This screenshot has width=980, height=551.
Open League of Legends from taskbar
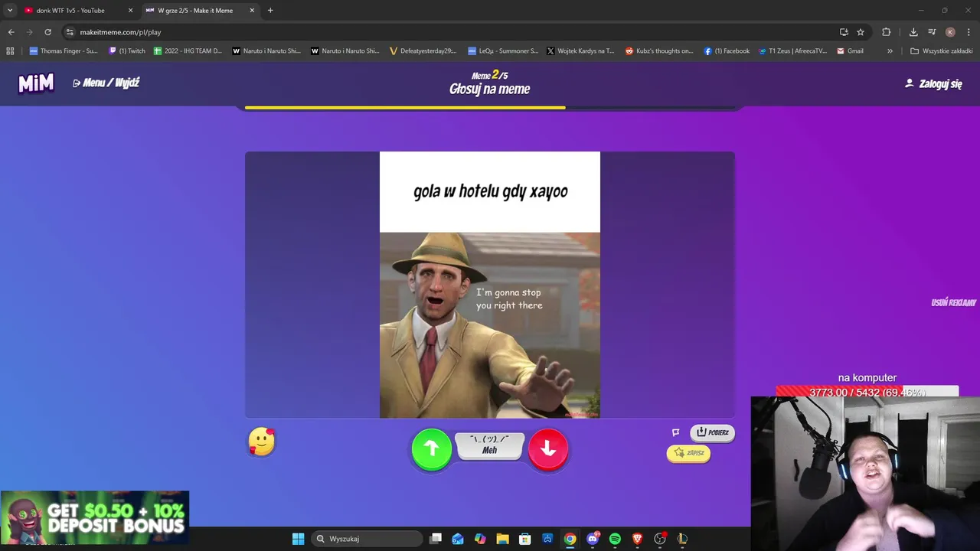[682, 539]
